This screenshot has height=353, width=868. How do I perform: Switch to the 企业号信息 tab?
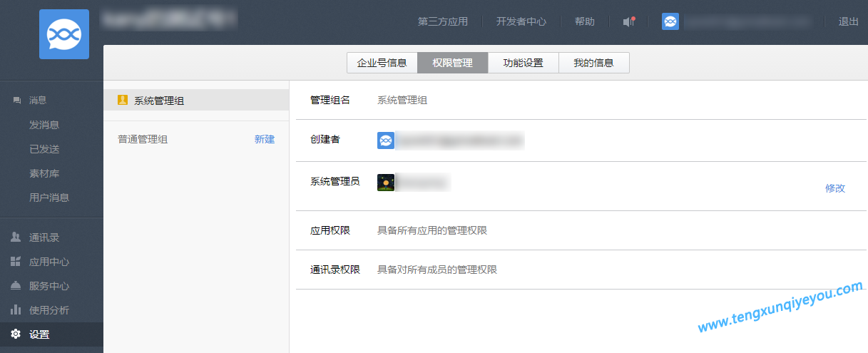pos(382,63)
